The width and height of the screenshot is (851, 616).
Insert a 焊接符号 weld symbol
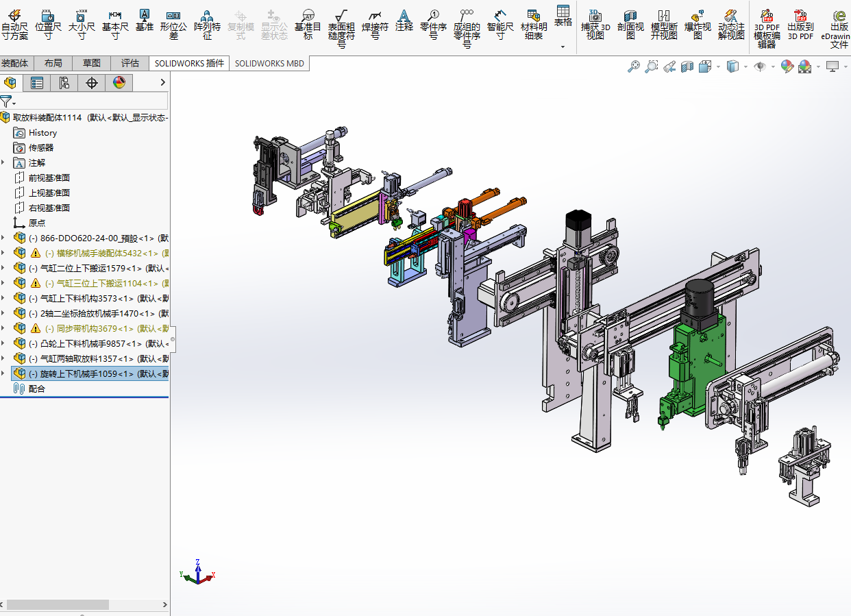click(375, 25)
